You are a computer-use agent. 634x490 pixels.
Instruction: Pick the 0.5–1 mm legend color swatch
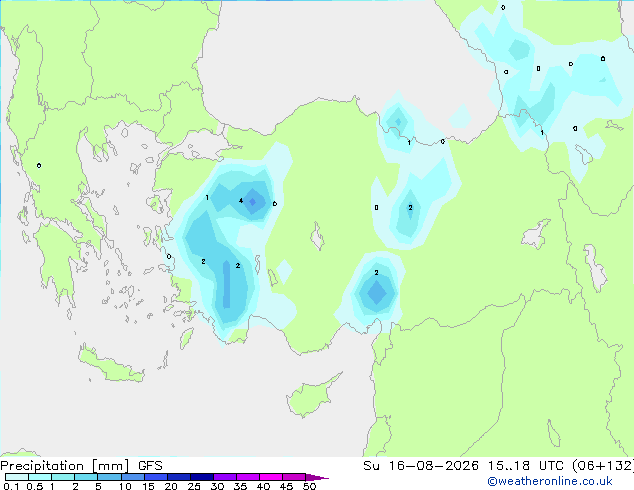40,477
